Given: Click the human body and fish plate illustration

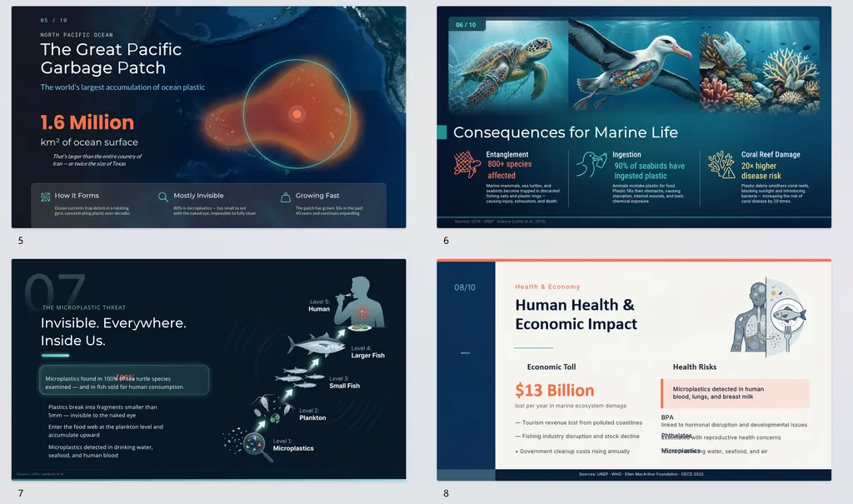Looking at the screenshot, I should point(768,317).
